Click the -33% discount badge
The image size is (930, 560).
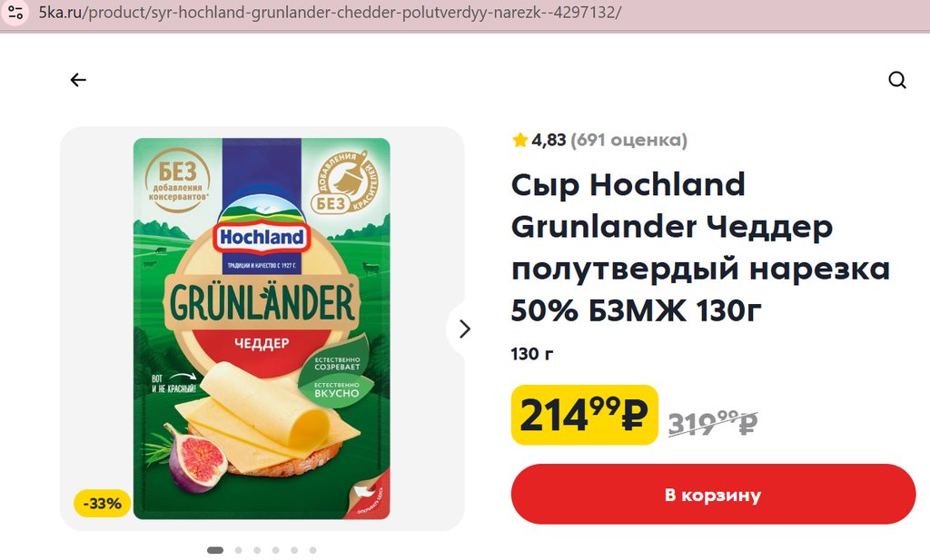pyautogui.click(x=102, y=504)
